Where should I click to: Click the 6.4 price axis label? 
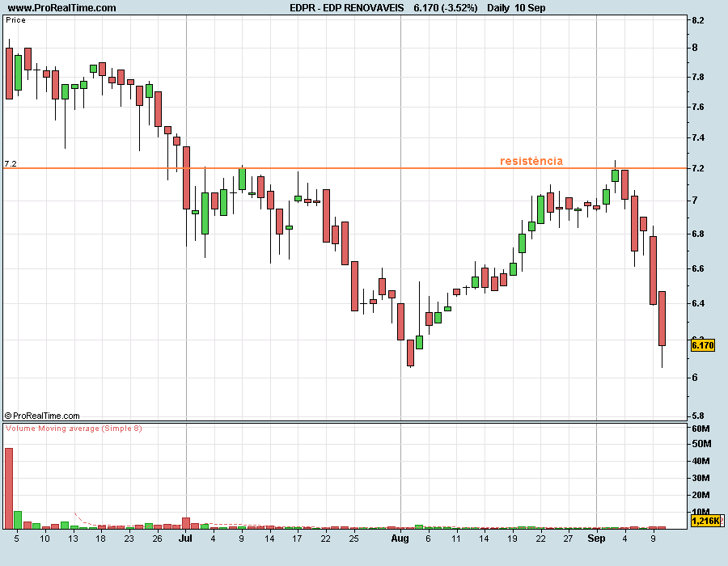[x=698, y=303]
